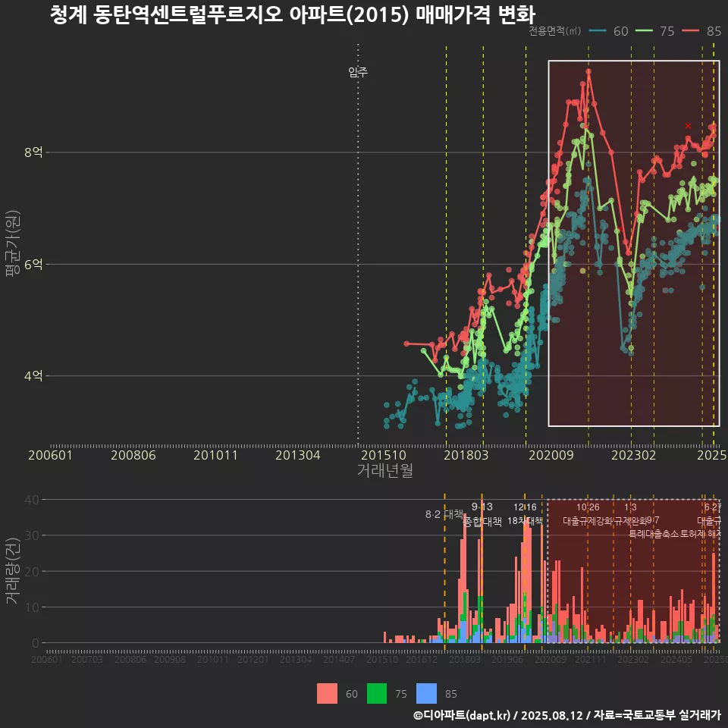Click the '평균가(원)' vertical axis title
Image resolution: width=728 pixels, height=728 pixels.
point(13,243)
